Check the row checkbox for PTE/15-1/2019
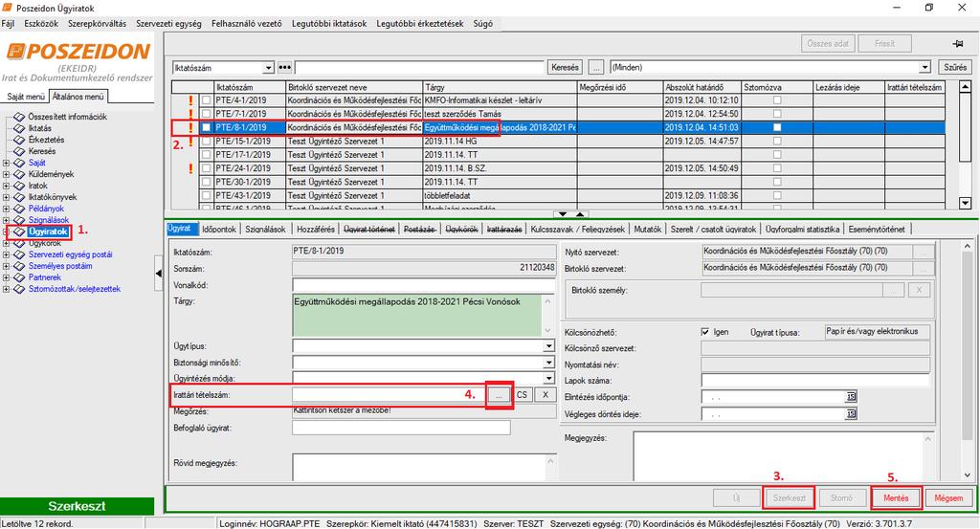 click(x=207, y=142)
